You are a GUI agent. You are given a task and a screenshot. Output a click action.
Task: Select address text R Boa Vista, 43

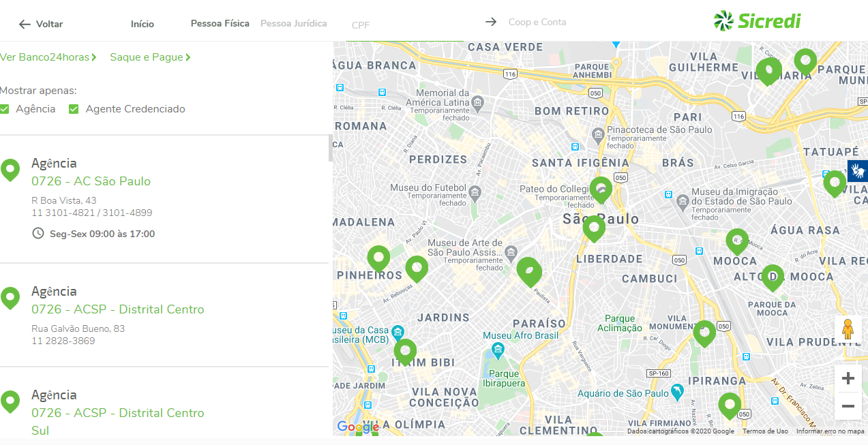point(64,200)
